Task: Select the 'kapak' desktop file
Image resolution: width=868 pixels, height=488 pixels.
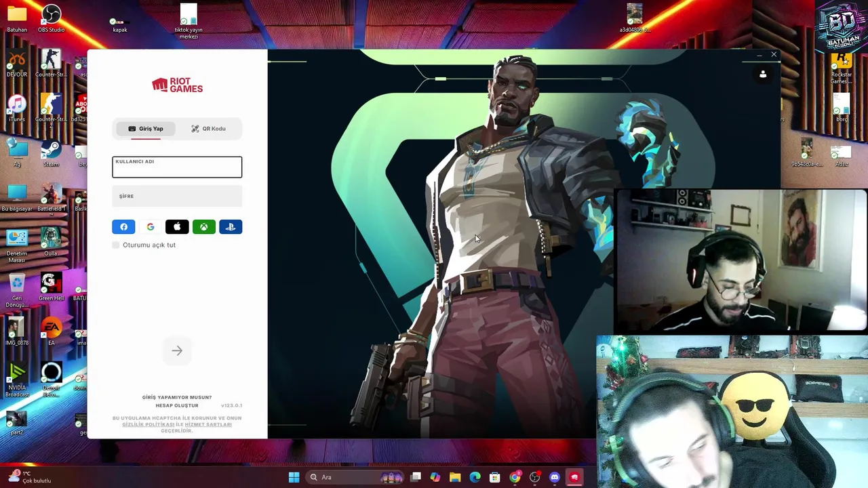Action: click(x=120, y=22)
